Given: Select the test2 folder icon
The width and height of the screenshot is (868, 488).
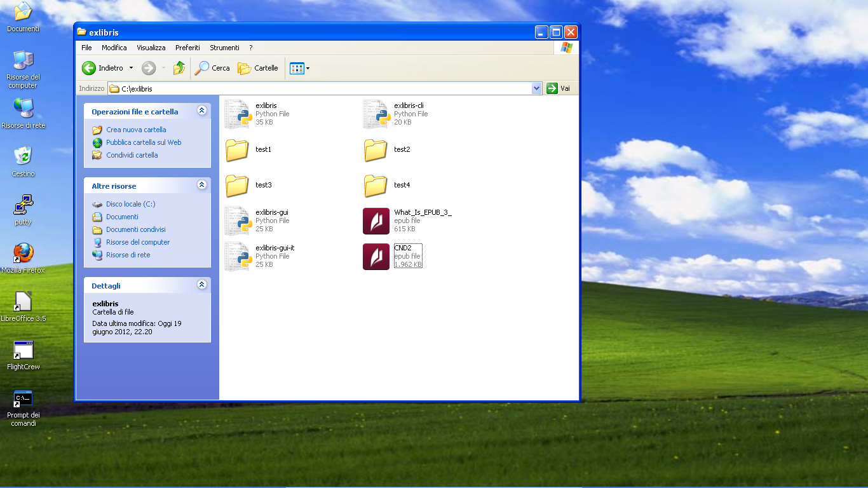Looking at the screenshot, I should point(376,150).
